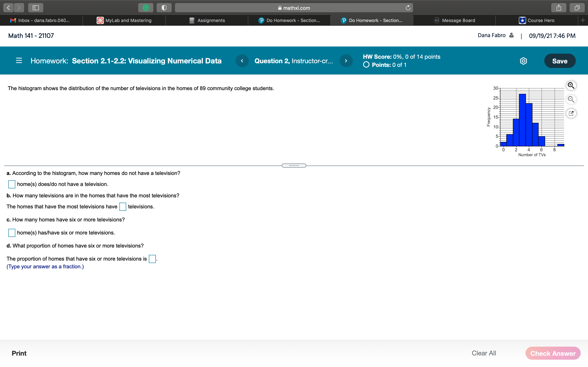Toggle the Dana Fabro user profile icon
Screen dimensions: 588x367
point(511,35)
